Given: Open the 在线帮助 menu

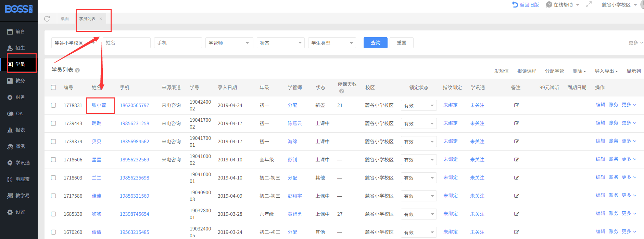Looking at the screenshot, I should point(563,5).
